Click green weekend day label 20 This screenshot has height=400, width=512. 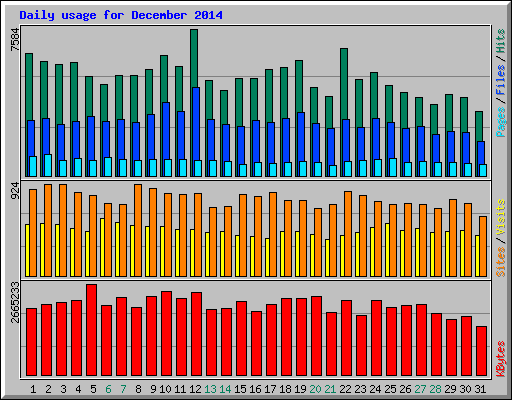pos(315,389)
